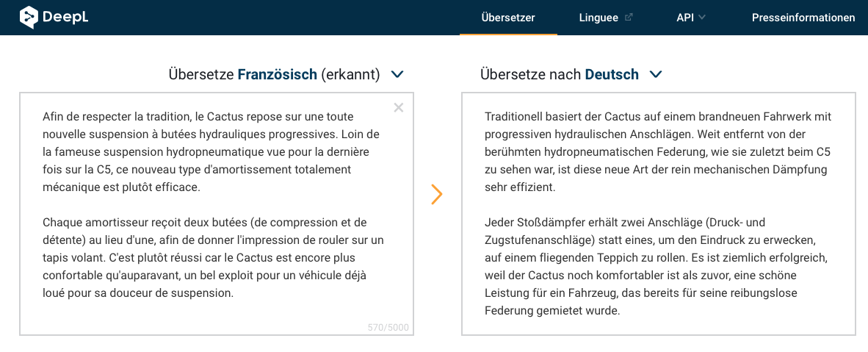
Task: Switch to the Übersetzer tab
Action: [508, 18]
